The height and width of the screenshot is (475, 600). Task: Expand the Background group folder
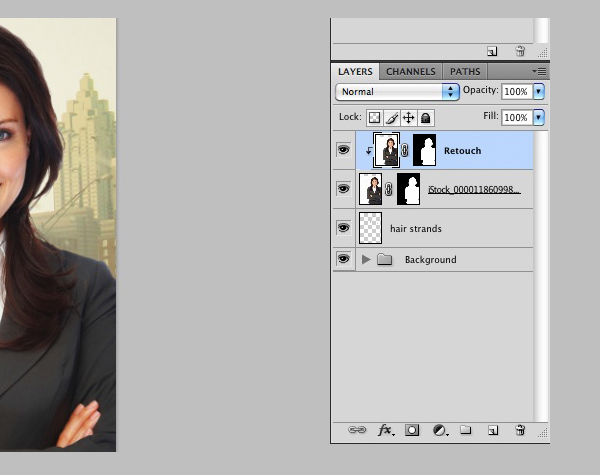click(x=366, y=259)
